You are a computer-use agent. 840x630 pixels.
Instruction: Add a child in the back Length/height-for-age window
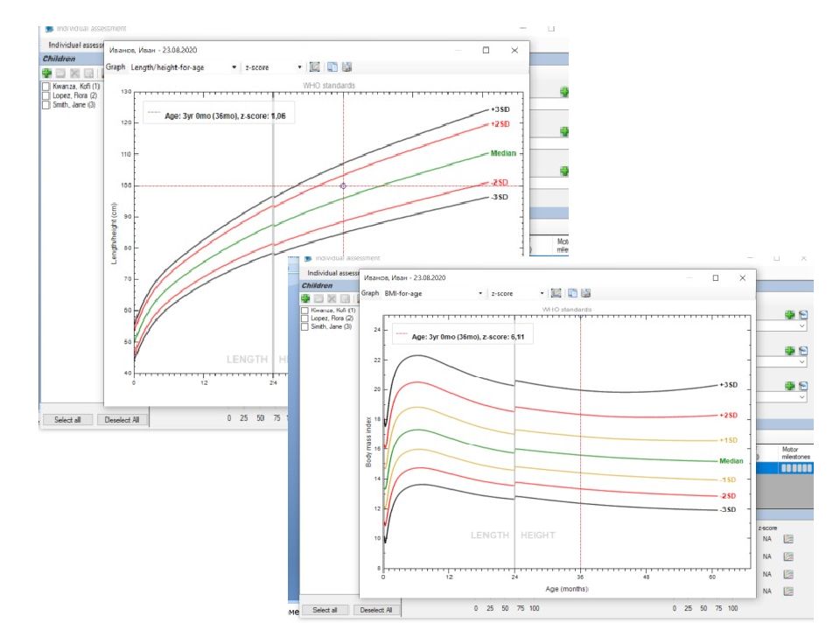click(x=47, y=73)
